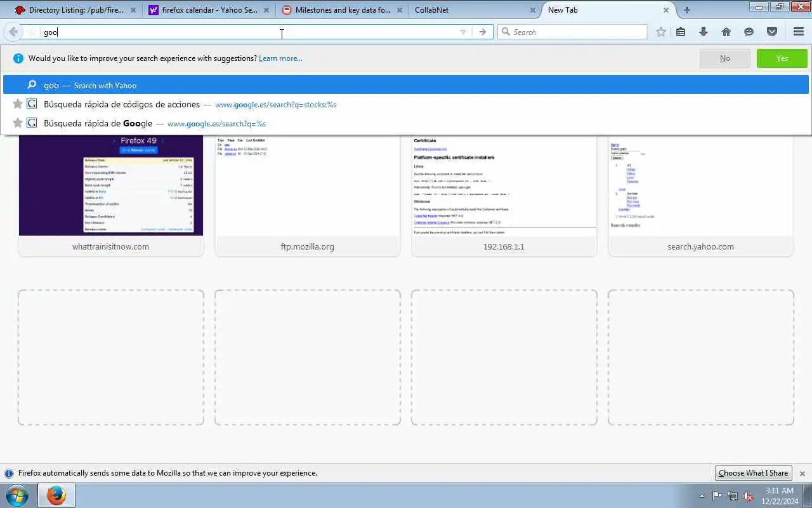Click the Go arrow in the URL bar
Screen dimensions: 812x508
click(x=483, y=32)
